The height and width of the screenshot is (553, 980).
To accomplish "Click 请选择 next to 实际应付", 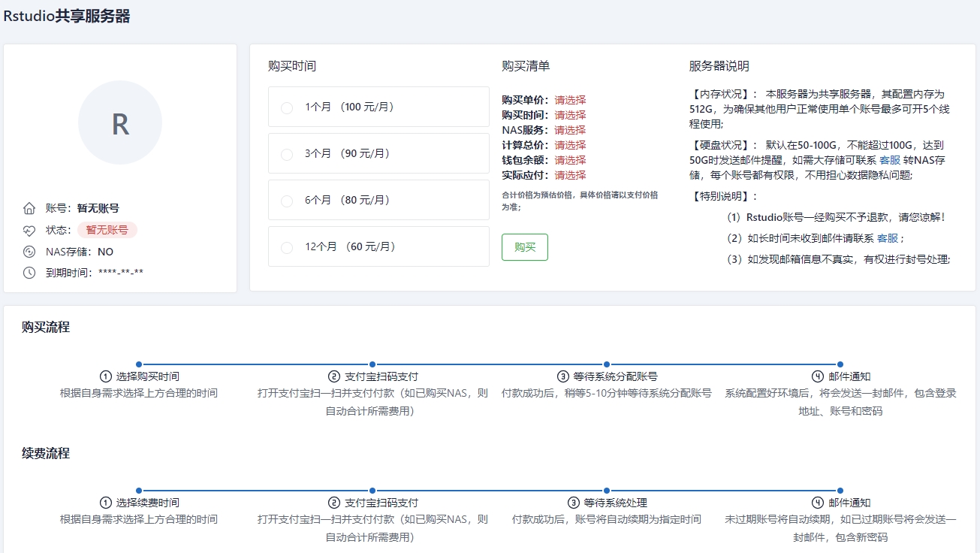I will click(x=571, y=175).
